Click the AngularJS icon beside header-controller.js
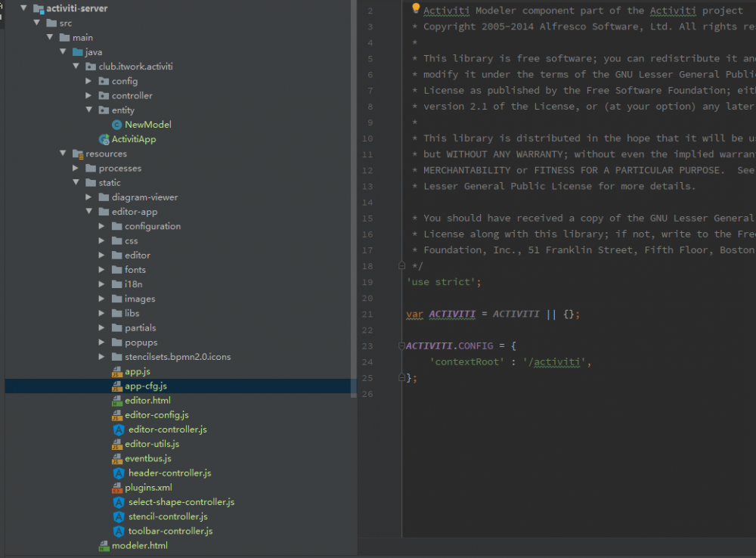 [x=119, y=473]
